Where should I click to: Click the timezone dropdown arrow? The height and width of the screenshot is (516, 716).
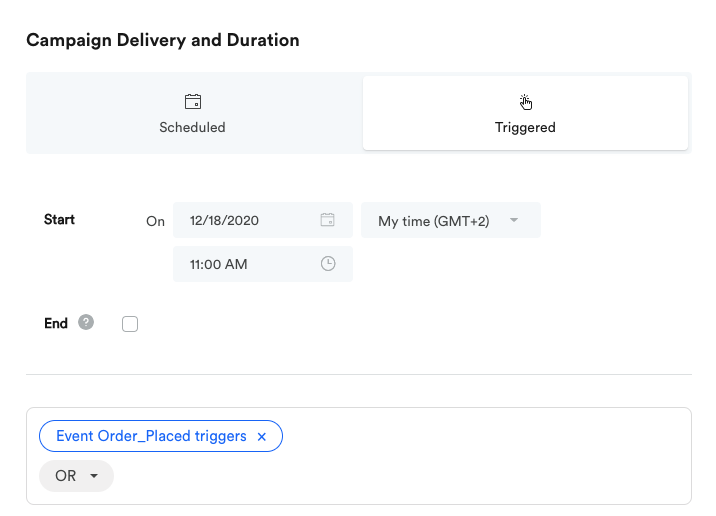click(514, 220)
